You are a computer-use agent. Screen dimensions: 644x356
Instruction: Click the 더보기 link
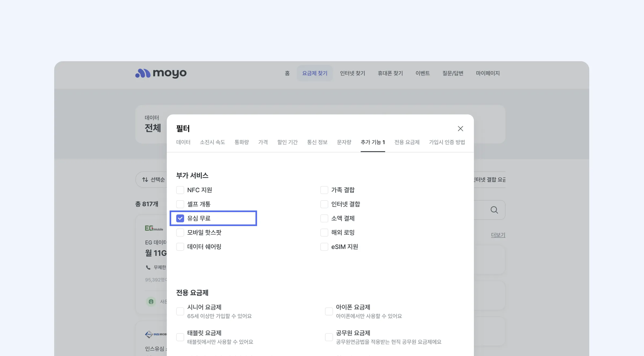(498, 235)
